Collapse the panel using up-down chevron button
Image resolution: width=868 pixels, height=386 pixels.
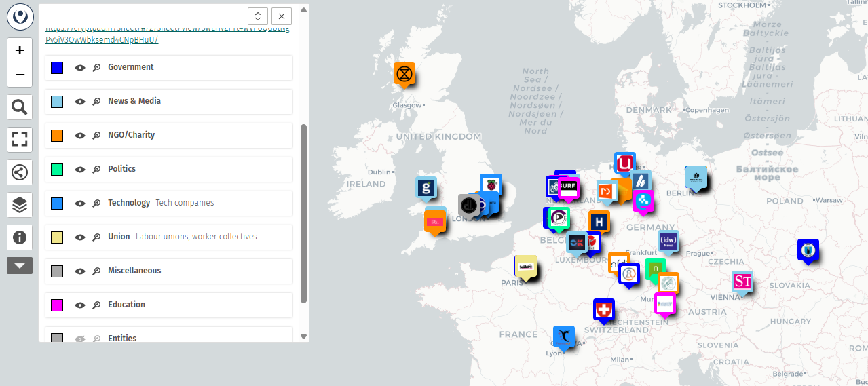pyautogui.click(x=258, y=16)
